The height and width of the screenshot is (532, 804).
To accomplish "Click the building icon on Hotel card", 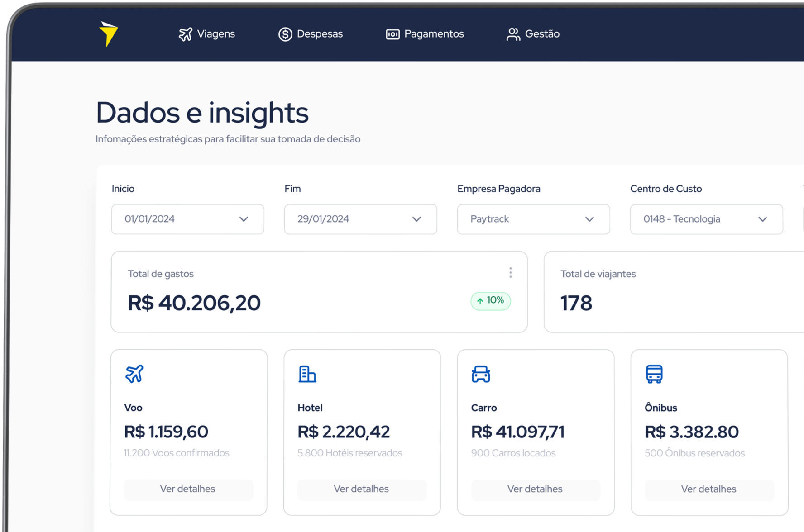I will (x=307, y=374).
